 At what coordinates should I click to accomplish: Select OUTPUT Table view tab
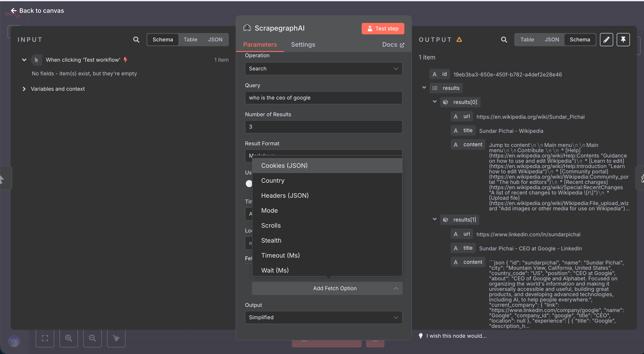[527, 39]
